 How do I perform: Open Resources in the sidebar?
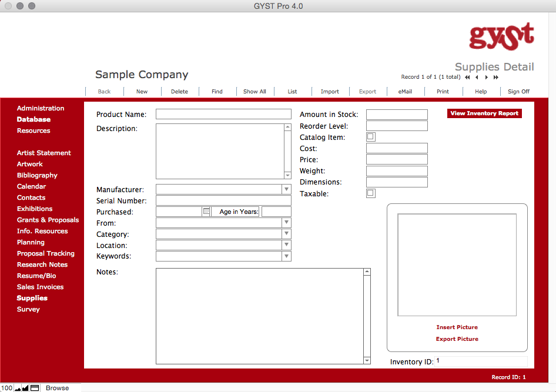click(34, 130)
